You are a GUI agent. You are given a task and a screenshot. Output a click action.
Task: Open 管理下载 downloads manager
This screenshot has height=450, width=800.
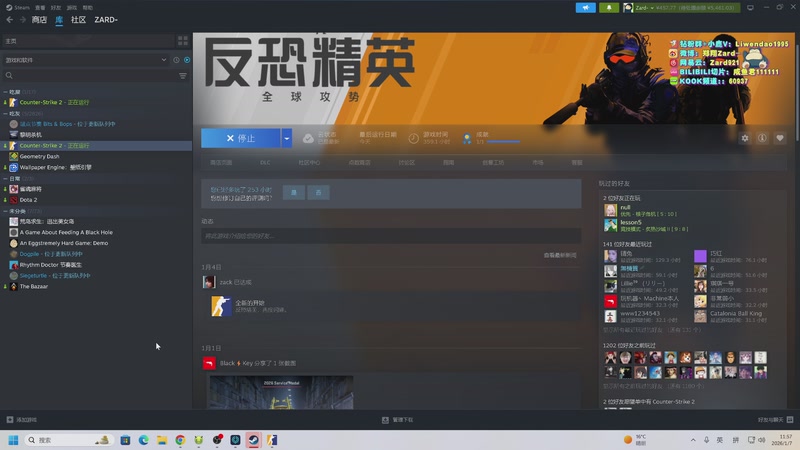point(397,419)
